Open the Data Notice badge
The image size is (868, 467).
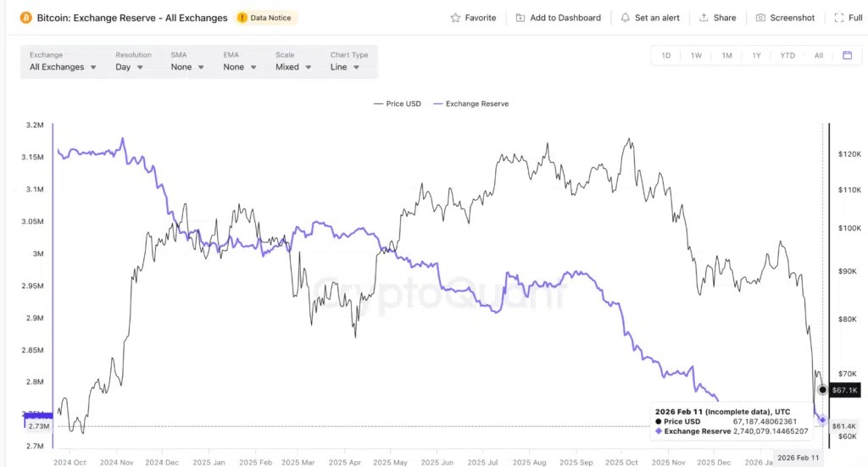(x=264, y=18)
